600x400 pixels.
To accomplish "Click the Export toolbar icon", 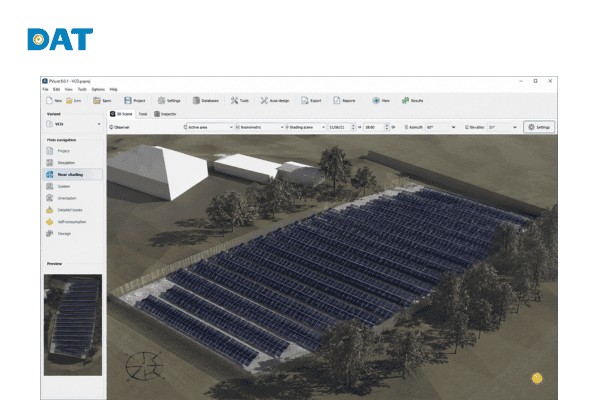I will point(305,100).
